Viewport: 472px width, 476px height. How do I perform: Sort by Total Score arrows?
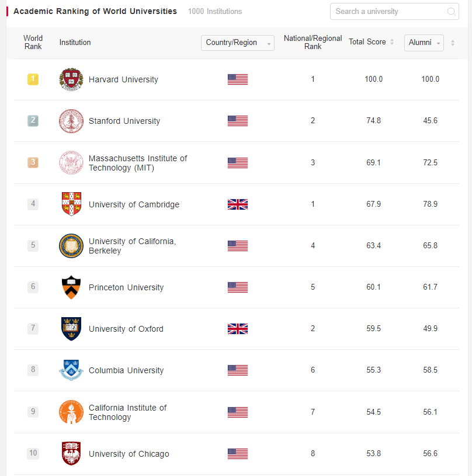point(392,42)
